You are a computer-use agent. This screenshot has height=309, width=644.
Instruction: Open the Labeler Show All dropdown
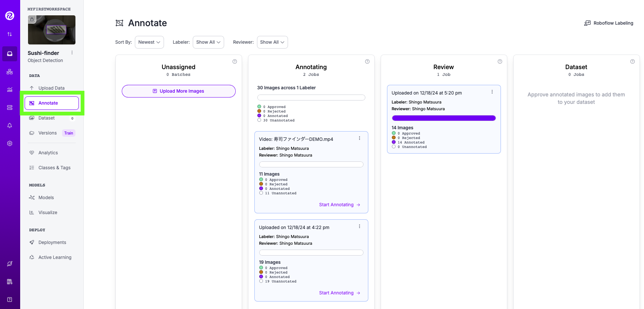pos(208,42)
